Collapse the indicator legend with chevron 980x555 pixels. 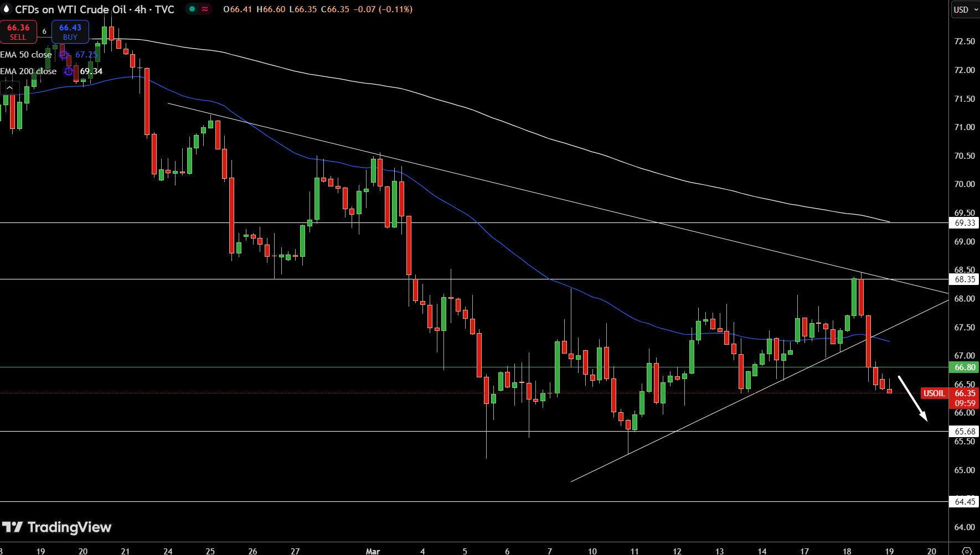click(10, 88)
